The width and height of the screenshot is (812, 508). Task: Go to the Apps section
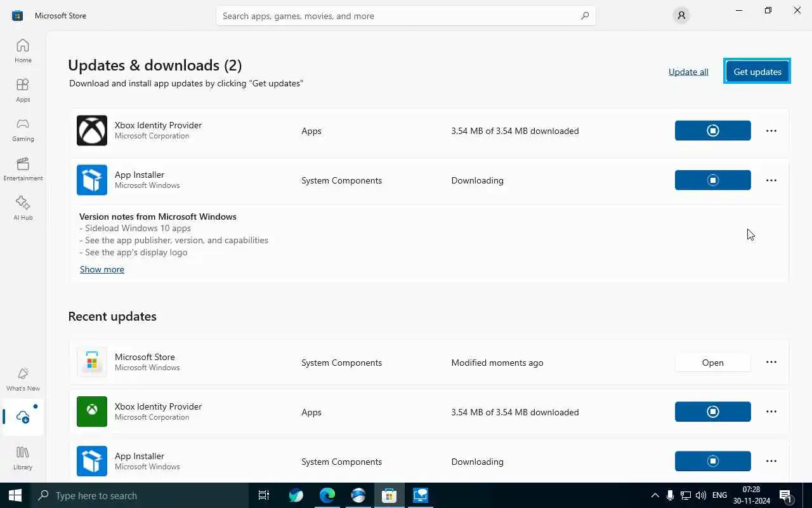pyautogui.click(x=23, y=90)
